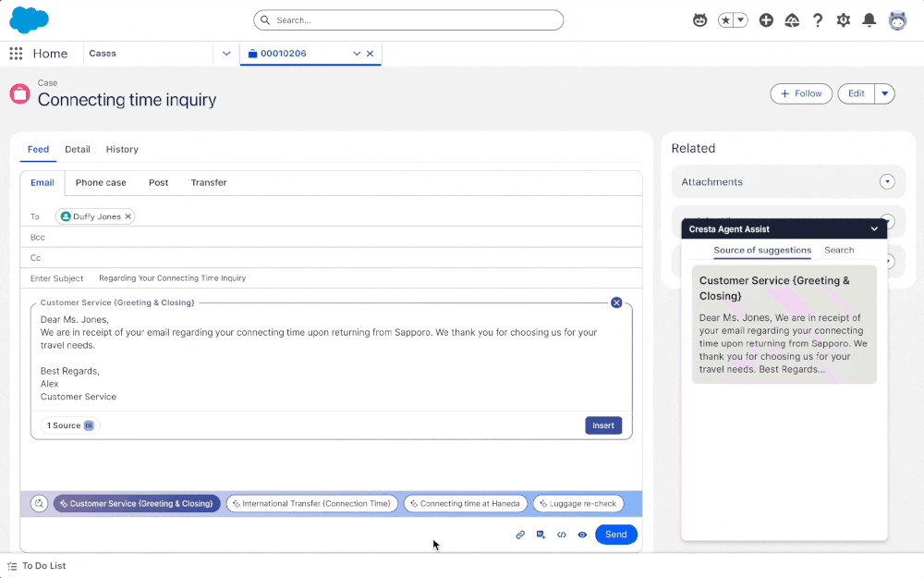924x578 pixels.
Task: Select International Transfer (Connection Time) chip
Action: pos(311,504)
